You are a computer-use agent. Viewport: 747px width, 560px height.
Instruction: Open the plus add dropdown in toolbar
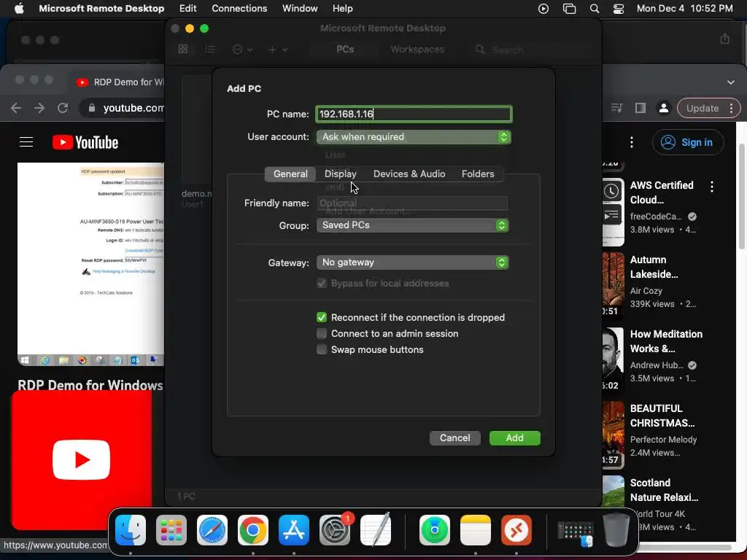pos(278,49)
